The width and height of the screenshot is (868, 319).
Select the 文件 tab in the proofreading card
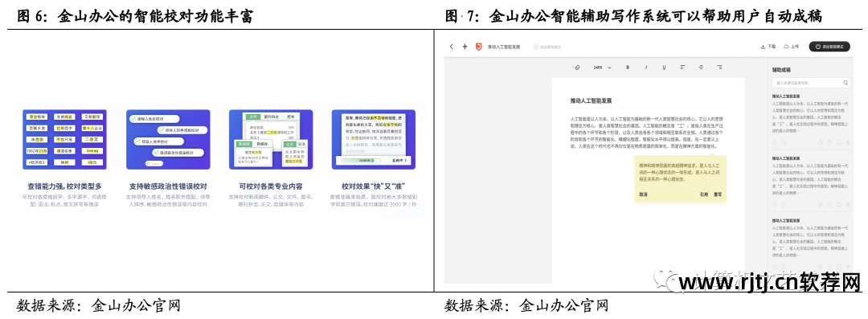pyautogui.click(x=253, y=117)
